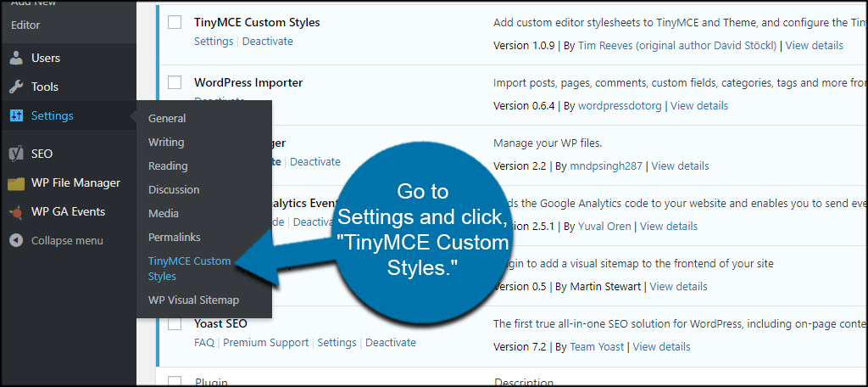View details for version 2.2 plugin
The image size is (868, 387).
pyautogui.click(x=680, y=165)
